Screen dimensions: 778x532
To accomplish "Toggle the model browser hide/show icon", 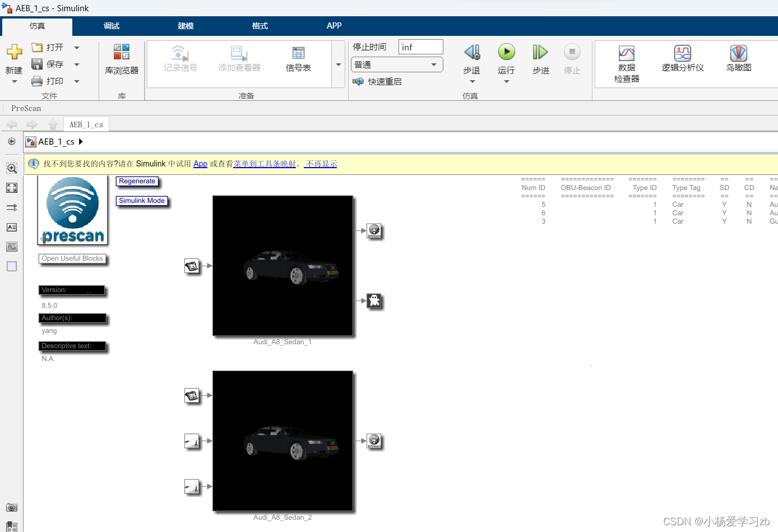I will (x=12, y=141).
